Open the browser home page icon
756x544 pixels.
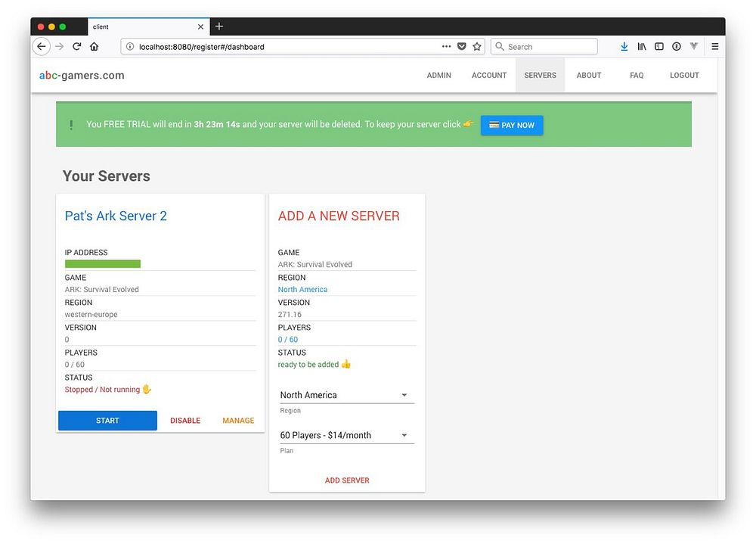pos(94,47)
